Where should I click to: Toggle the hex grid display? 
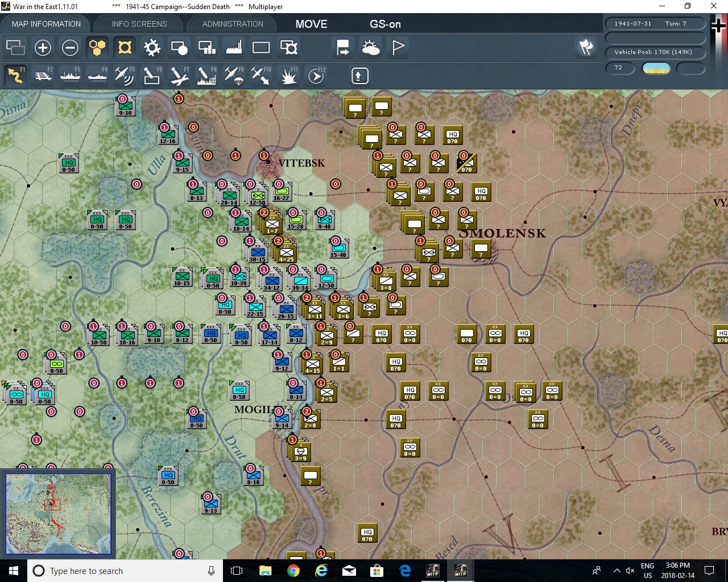point(97,47)
